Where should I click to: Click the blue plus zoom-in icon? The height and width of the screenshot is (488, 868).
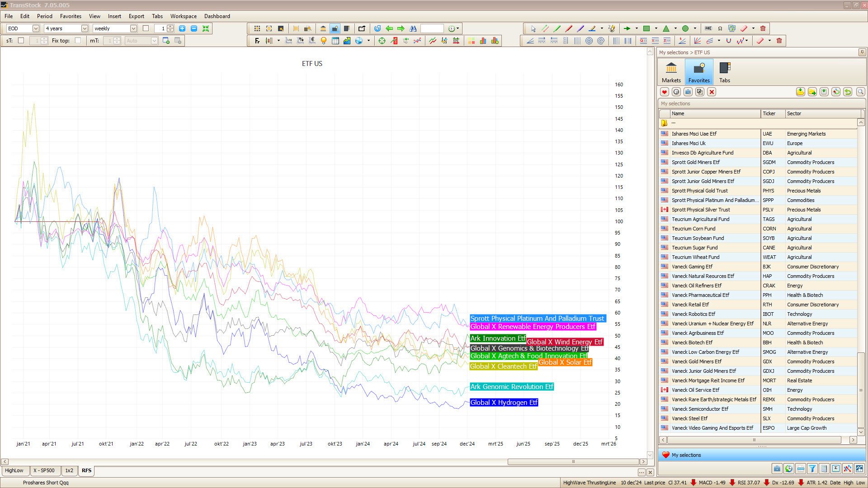point(182,28)
